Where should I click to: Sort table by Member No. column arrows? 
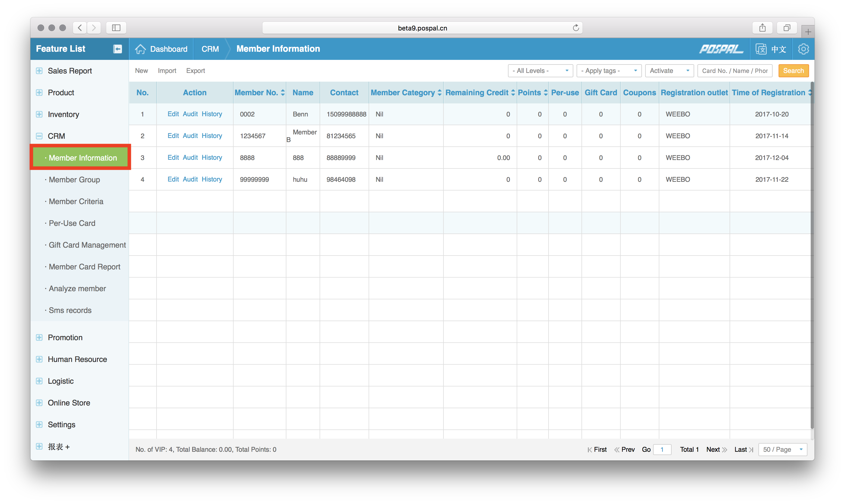283,93
